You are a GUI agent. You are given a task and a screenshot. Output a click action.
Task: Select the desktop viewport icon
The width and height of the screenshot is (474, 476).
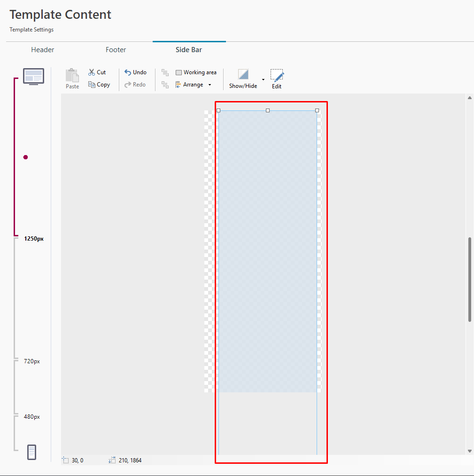pyautogui.click(x=34, y=76)
